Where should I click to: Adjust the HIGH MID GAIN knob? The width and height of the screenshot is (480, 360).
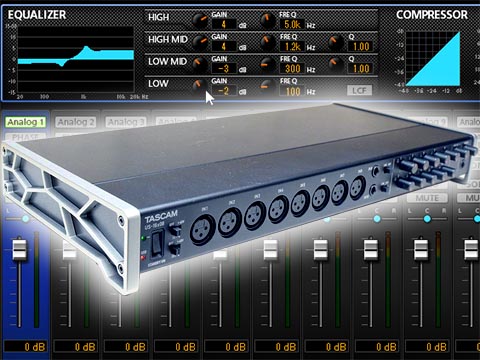point(200,43)
